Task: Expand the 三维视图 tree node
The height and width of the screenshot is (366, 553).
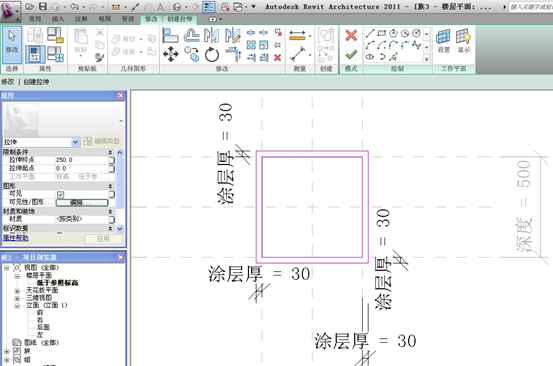Action: click(x=17, y=298)
